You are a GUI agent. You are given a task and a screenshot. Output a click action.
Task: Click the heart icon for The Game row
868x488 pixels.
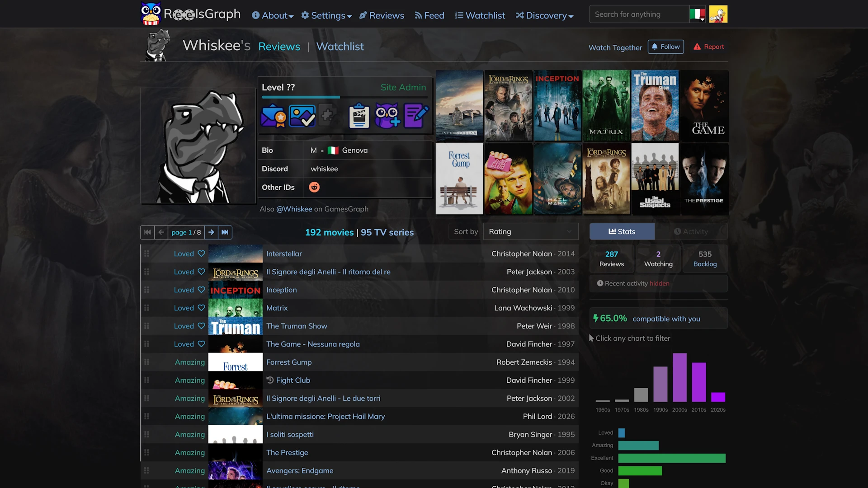201,344
